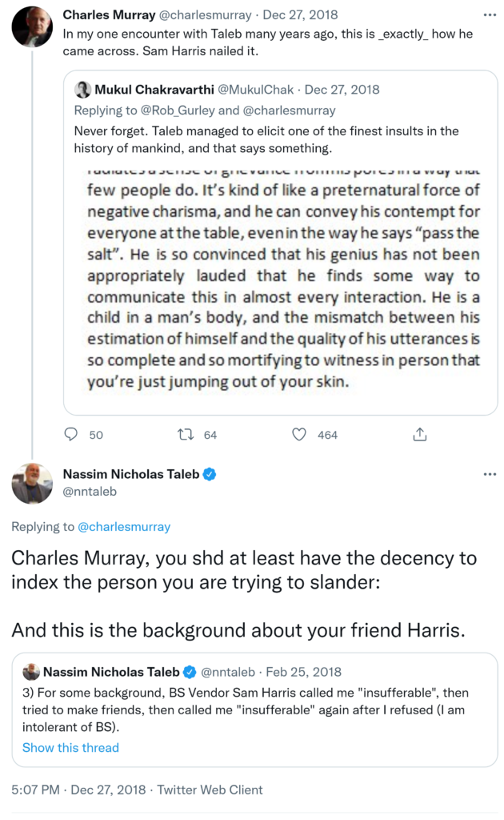
Task: Click the 5:07 PM · Dec 27, 2018 timestamp
Action: coord(78,790)
